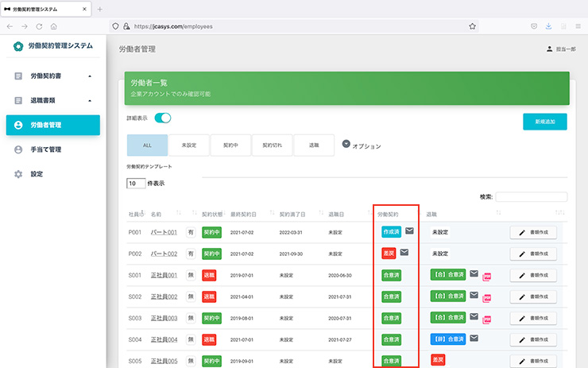Select the 退職 filter tab

tap(314, 145)
